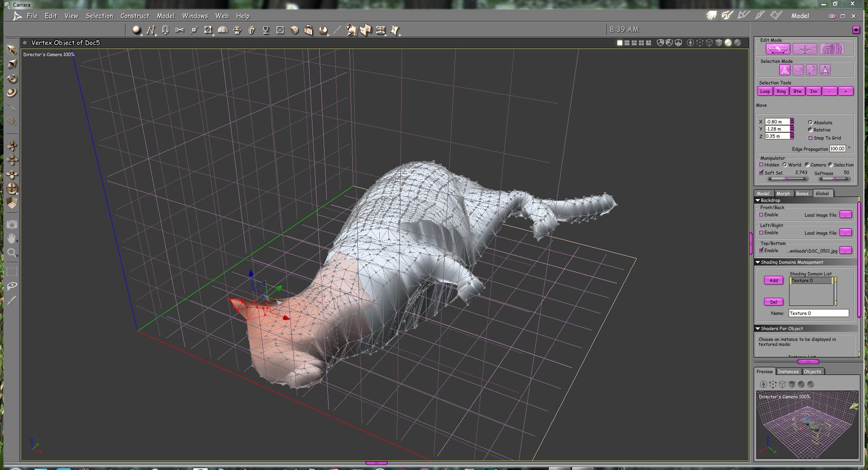The image size is (868, 470).
Task: Click Add in Shading Domains
Action: click(773, 280)
